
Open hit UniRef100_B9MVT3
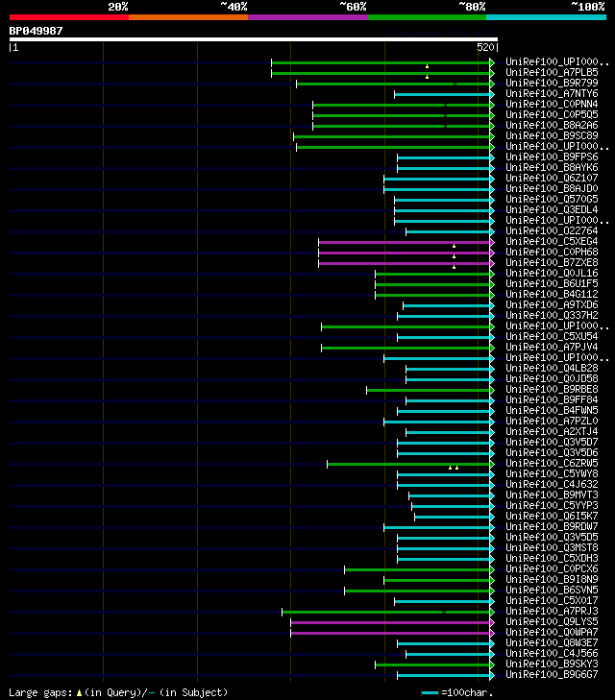[x=552, y=495]
